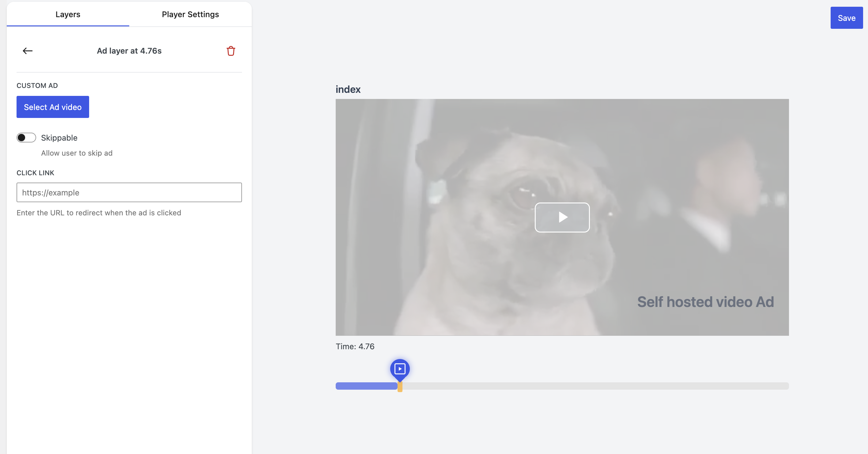This screenshot has height=454, width=868.
Task: Click the Ad layer at 4.76s heading
Action: point(129,51)
